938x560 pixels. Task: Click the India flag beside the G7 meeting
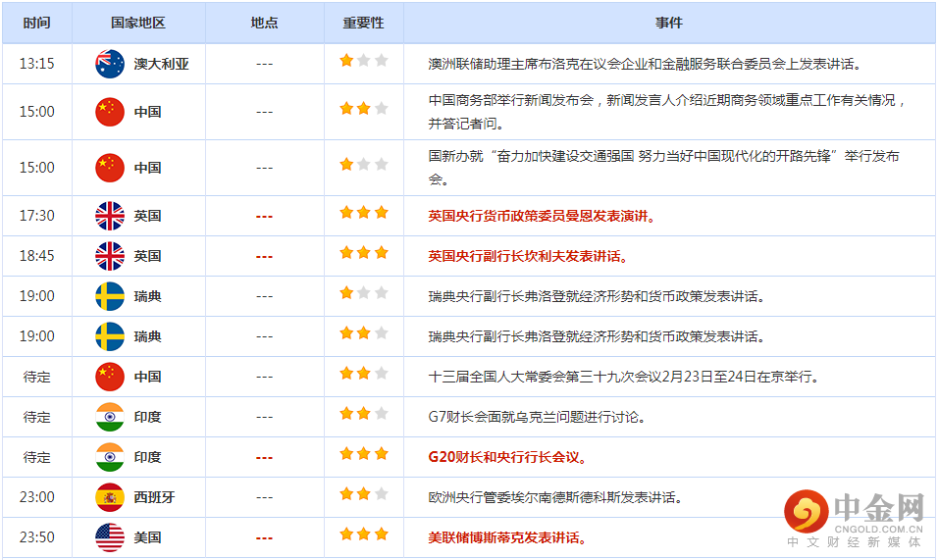pyautogui.click(x=109, y=417)
